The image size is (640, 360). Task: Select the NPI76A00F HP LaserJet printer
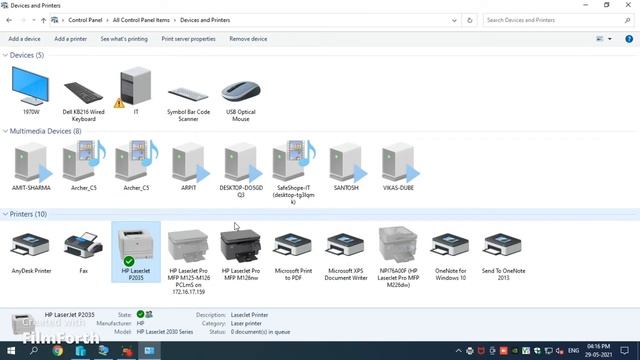coord(398,257)
